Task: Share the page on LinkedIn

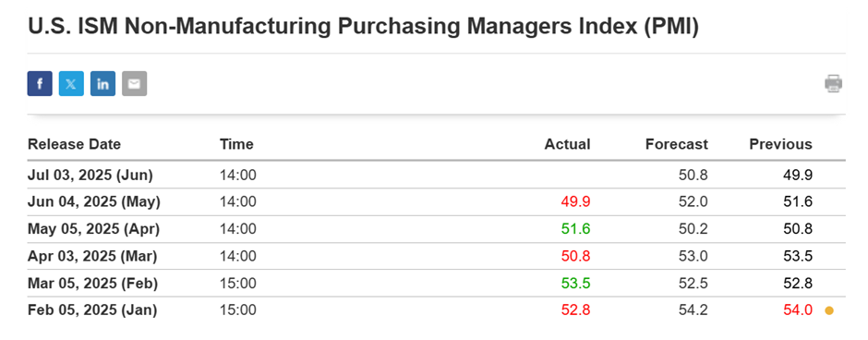Action: pyautogui.click(x=103, y=84)
